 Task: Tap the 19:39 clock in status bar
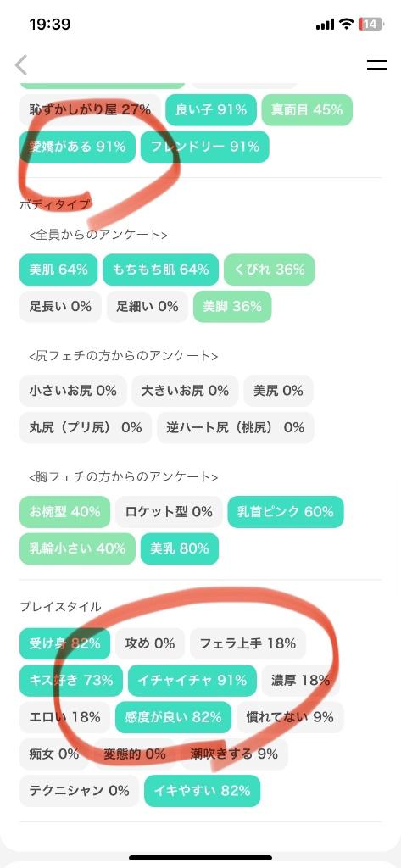[x=50, y=25]
